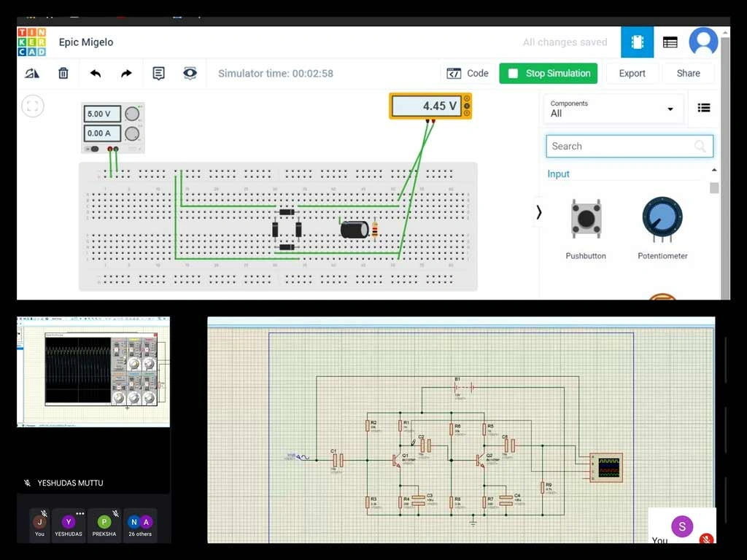Screen dimensions: 747x560
Task: Switch components panel to list view
Action: point(704,108)
